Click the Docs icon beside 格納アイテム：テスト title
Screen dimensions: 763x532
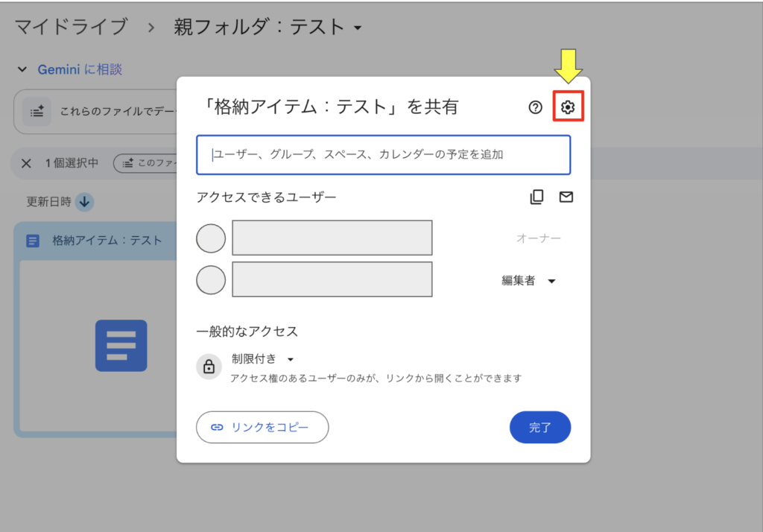click(x=33, y=241)
